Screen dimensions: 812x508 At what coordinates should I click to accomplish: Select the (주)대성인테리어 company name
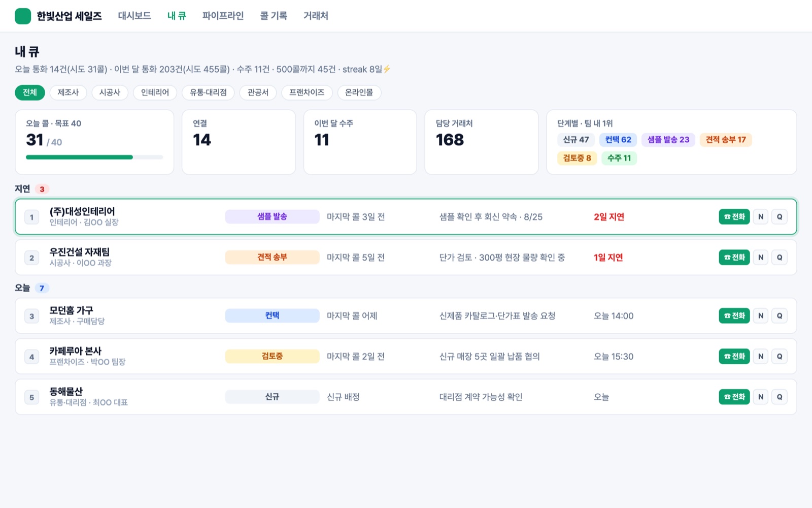(82, 211)
